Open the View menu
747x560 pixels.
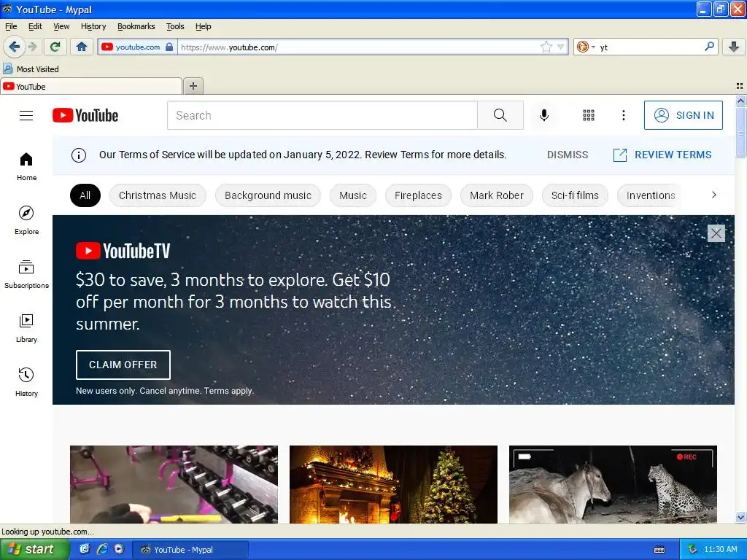point(61,26)
